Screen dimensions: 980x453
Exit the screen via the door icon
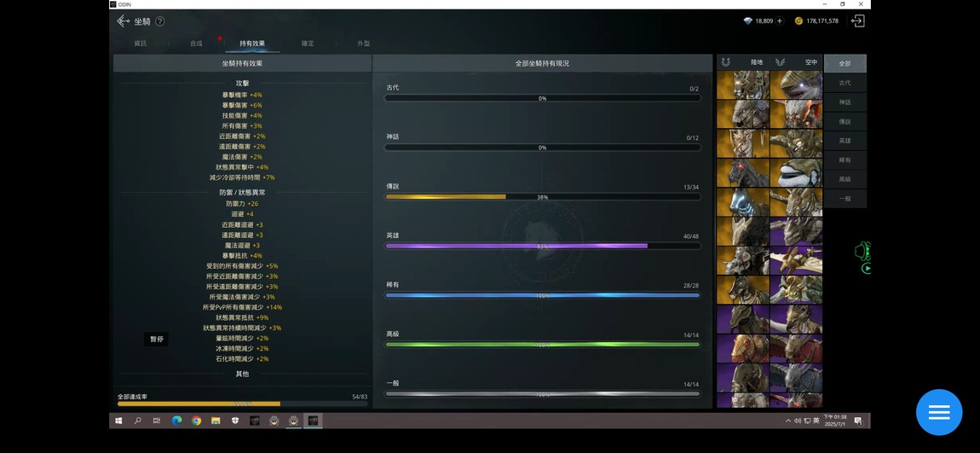857,20
